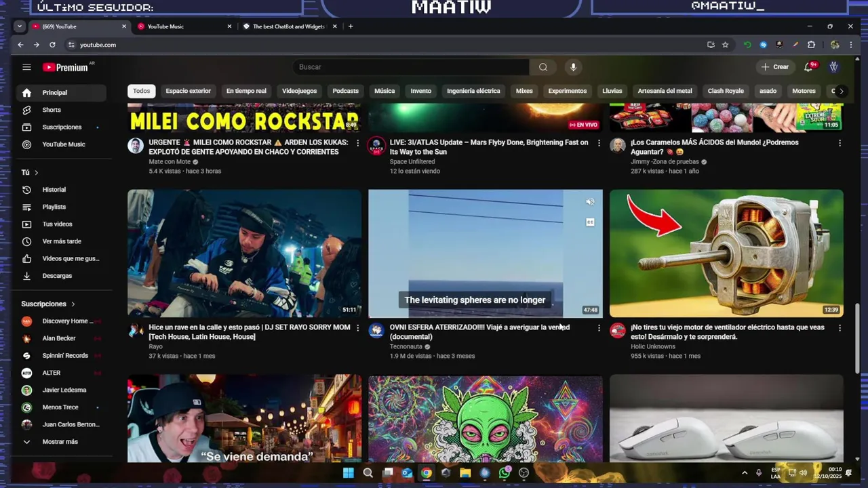The image size is (868, 488).
Task: Switch to The best ChatBot and Widgets tab
Action: [x=290, y=26]
